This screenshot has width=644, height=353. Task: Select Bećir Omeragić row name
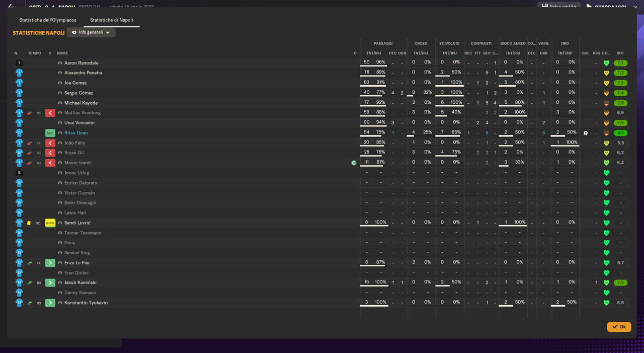[x=80, y=202]
